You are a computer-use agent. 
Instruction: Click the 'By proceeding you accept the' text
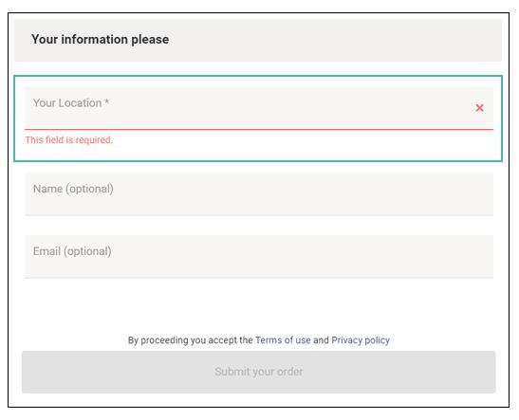pyautogui.click(x=191, y=340)
